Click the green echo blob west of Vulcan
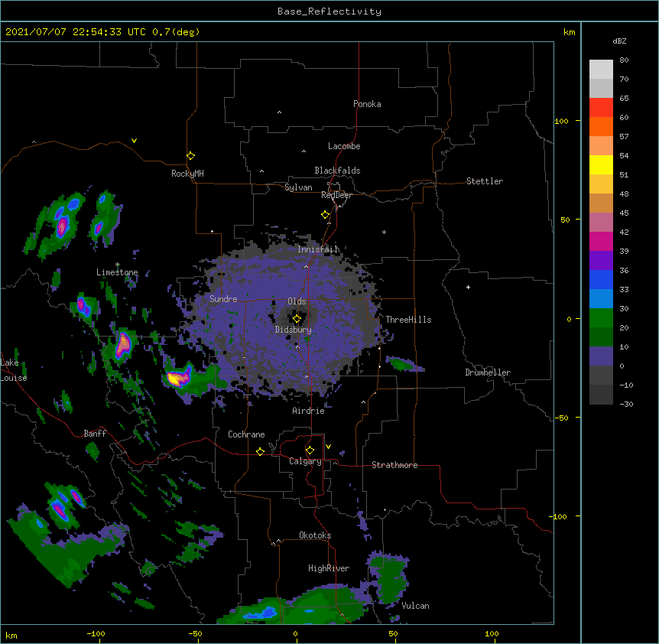The height and width of the screenshot is (644, 659). 390,578
